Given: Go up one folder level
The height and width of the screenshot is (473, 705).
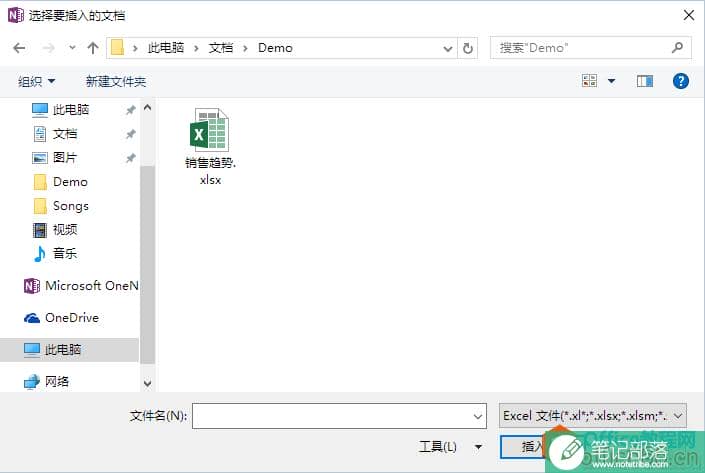Looking at the screenshot, I should pos(93,48).
